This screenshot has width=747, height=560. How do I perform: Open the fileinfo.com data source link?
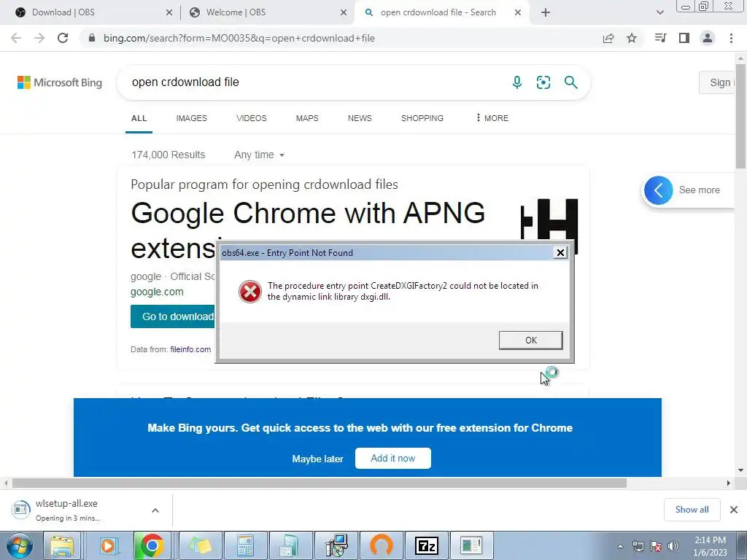190,349
